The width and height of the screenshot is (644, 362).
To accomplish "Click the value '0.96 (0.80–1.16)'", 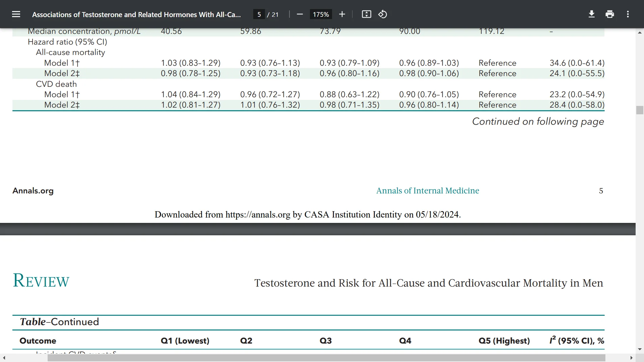I will pyautogui.click(x=350, y=73).
